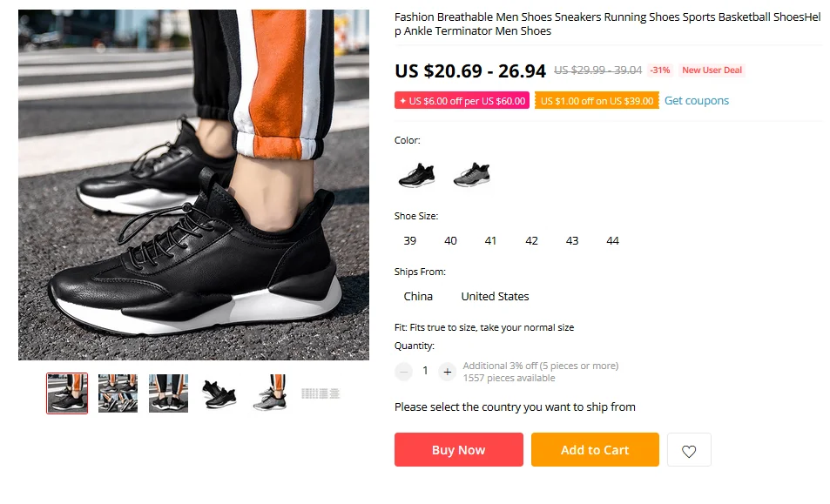Choose shoe size 43
The width and height of the screenshot is (830, 504).
click(572, 240)
